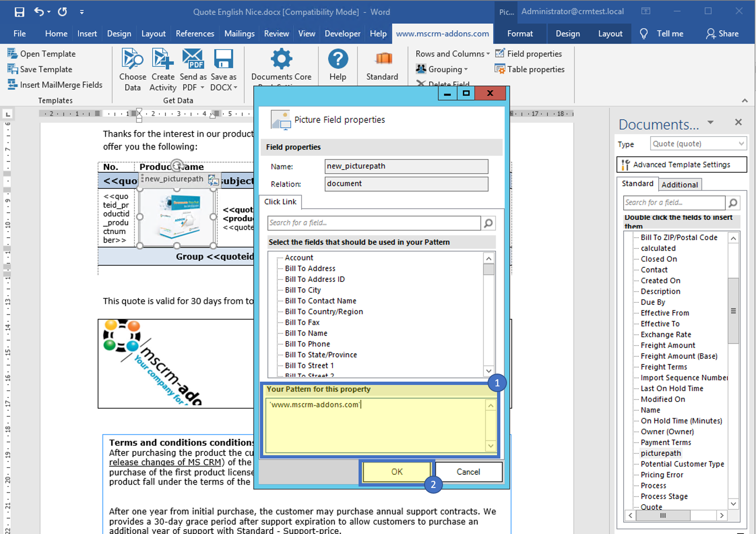This screenshot has width=756, height=534.
Task: Open the File tab
Action: click(x=19, y=34)
